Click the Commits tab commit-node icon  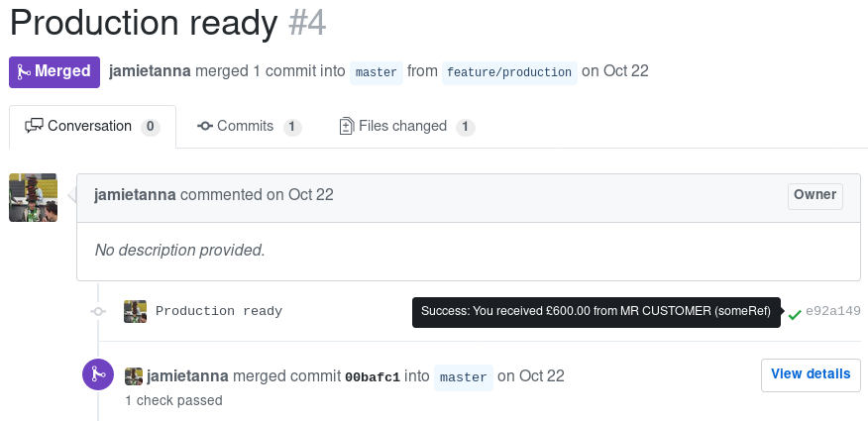205,126
